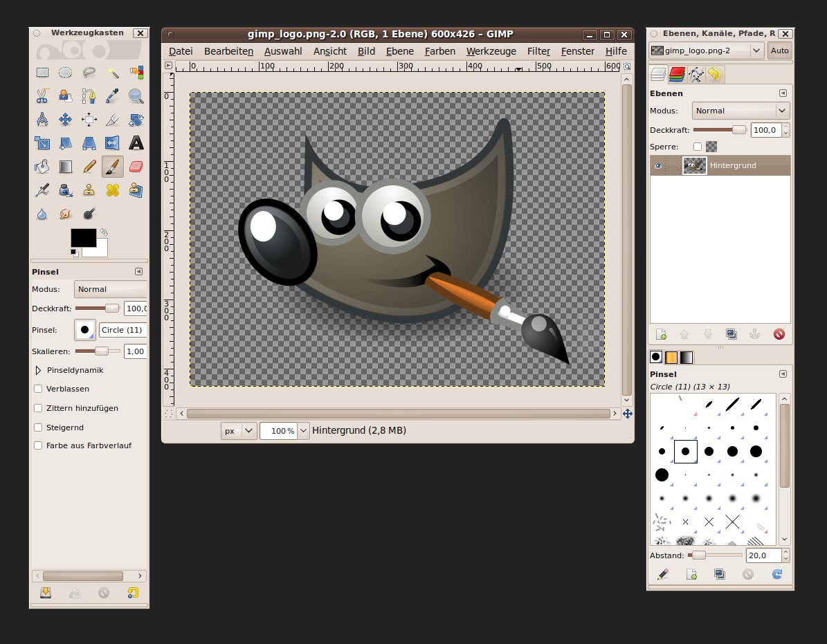Select the Flip tool
Image resolution: width=827 pixels, height=644 pixels.
click(112, 142)
